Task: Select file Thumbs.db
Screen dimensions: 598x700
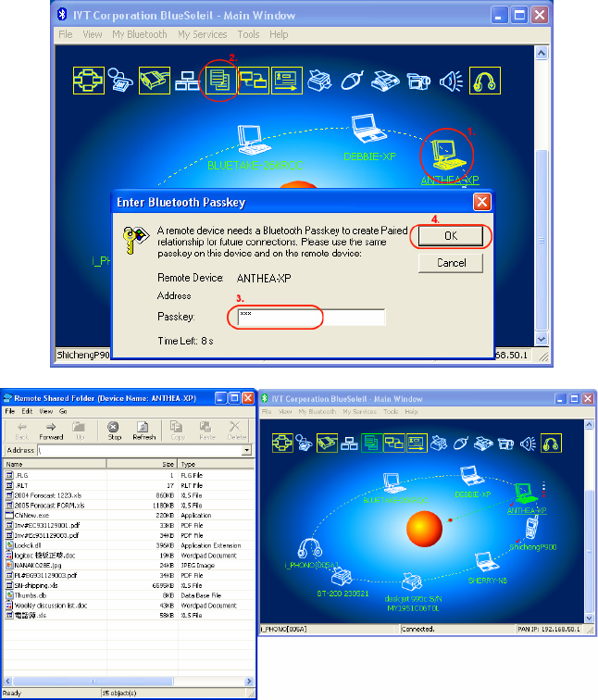Action: pos(26,595)
